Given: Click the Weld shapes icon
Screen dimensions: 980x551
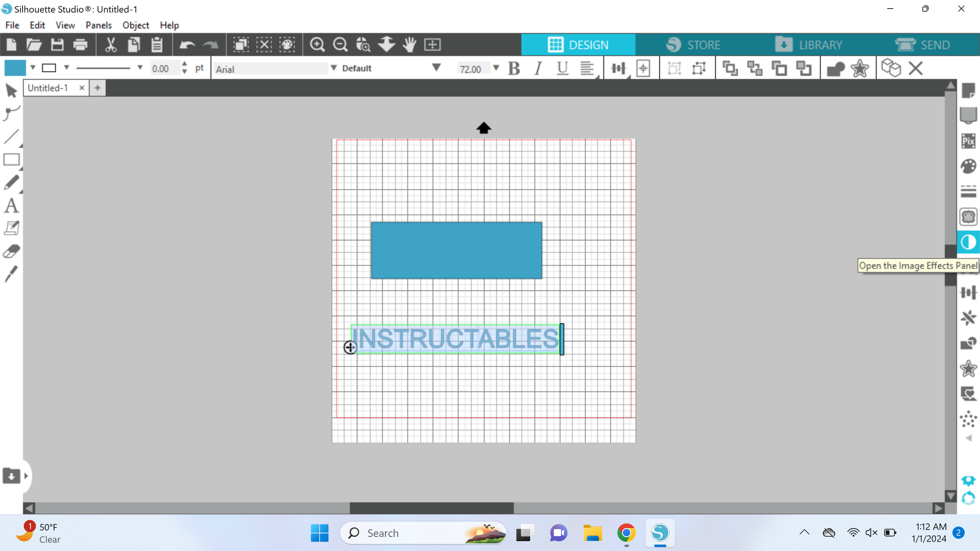Looking at the screenshot, I should (835, 69).
